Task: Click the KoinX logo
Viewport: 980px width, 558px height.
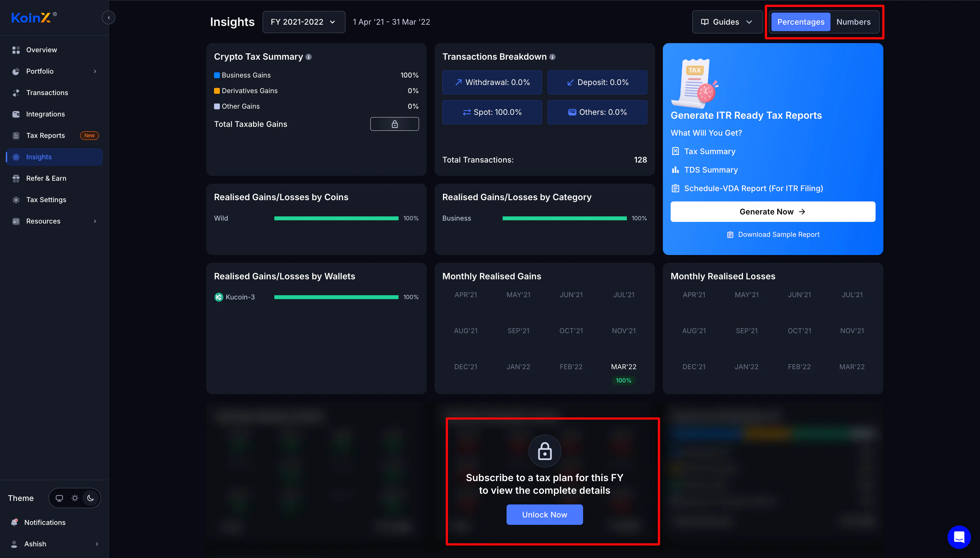Action: 34,18
